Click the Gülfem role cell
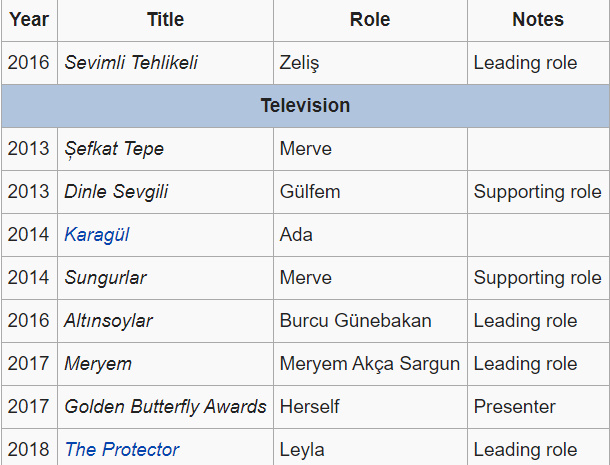The height and width of the screenshot is (465, 610). [310, 192]
